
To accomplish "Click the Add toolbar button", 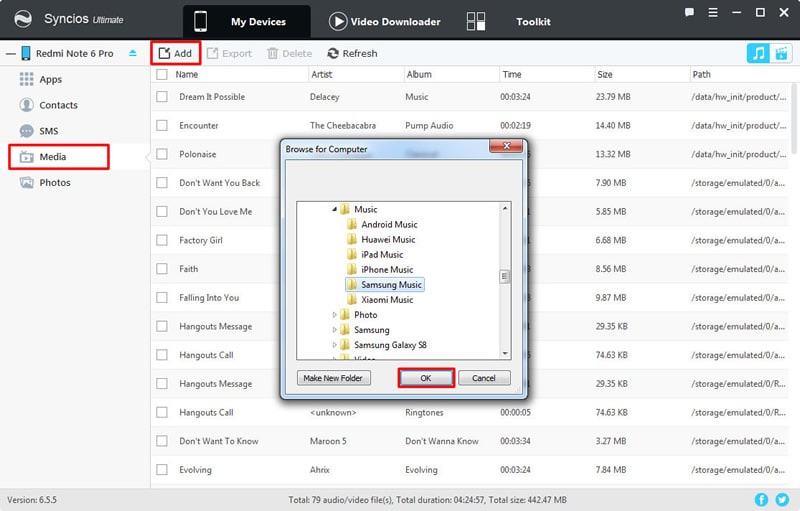I will pos(175,53).
